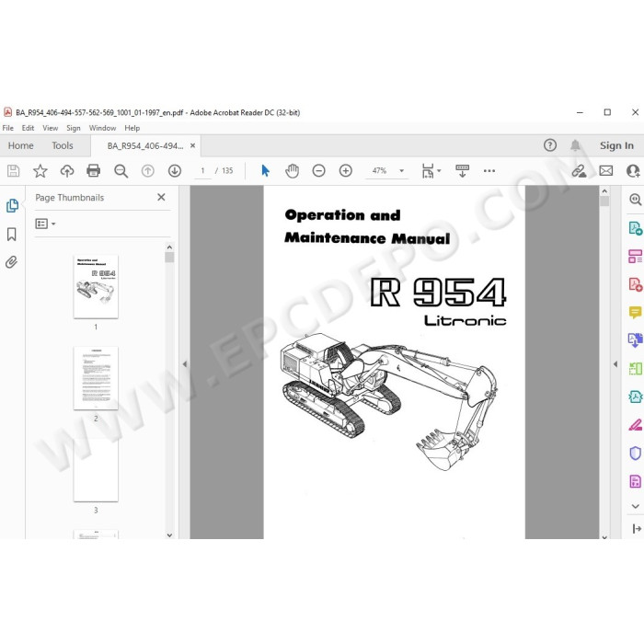Screen dimensions: 644x644
Task: Print the PDF document
Action: pos(93,170)
